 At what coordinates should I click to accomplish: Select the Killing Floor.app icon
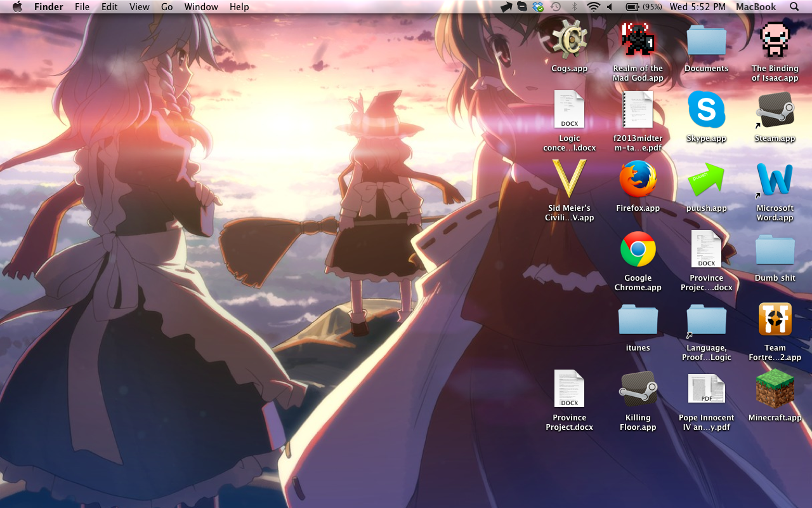click(638, 389)
